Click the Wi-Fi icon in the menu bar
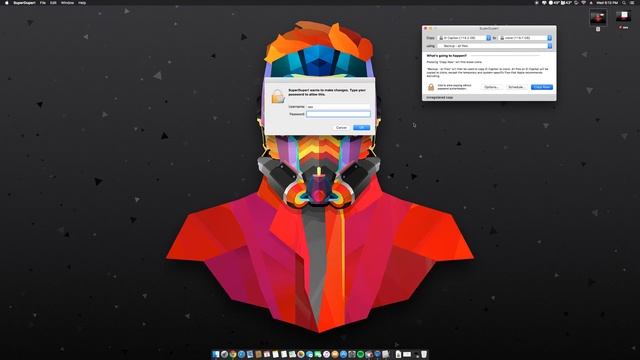Screen dimensions: 640x360 pos(583,3)
